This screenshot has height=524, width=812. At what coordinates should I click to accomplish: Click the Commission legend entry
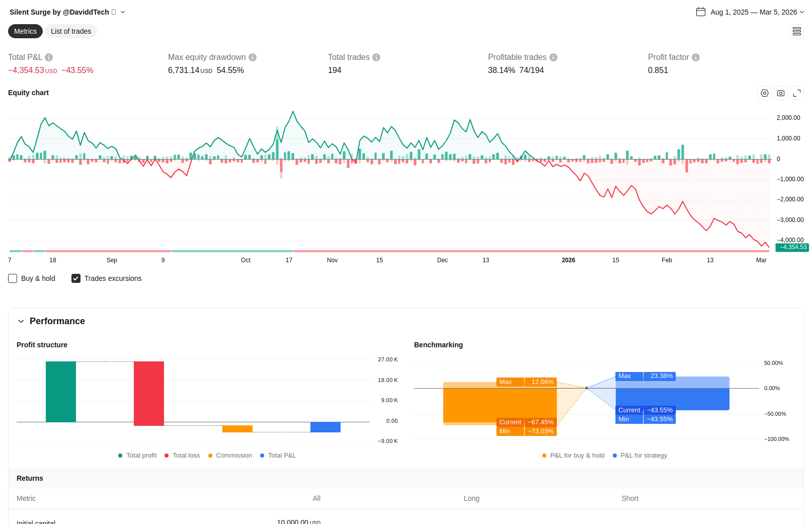(x=230, y=456)
